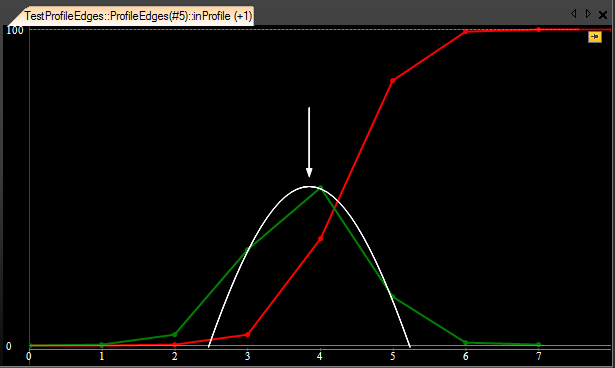
Task: Click the 100 label on vertical axis
Action: point(15,30)
